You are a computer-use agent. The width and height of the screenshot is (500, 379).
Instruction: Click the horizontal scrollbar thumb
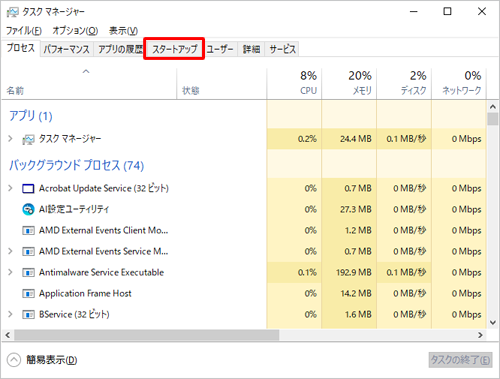click(x=146, y=335)
